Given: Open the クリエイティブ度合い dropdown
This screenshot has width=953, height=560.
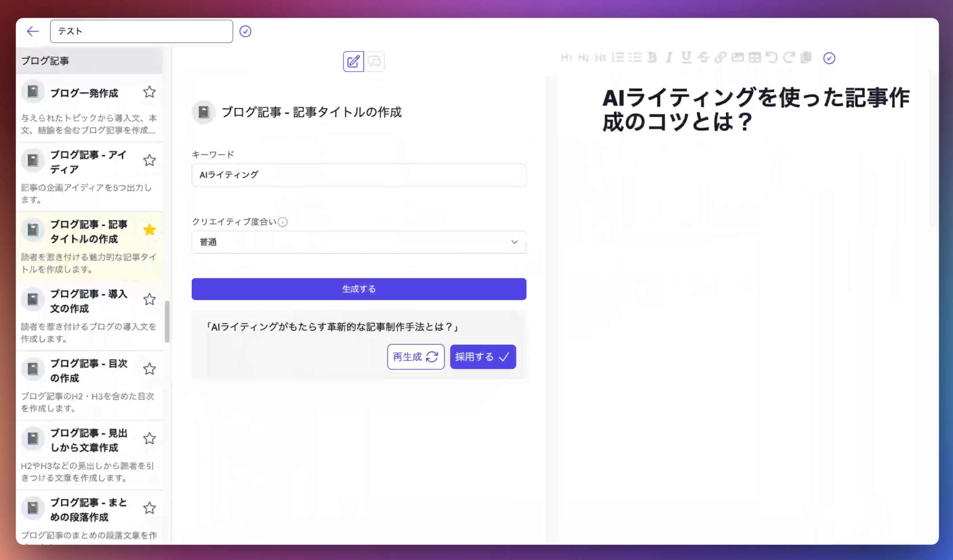Looking at the screenshot, I should [359, 242].
